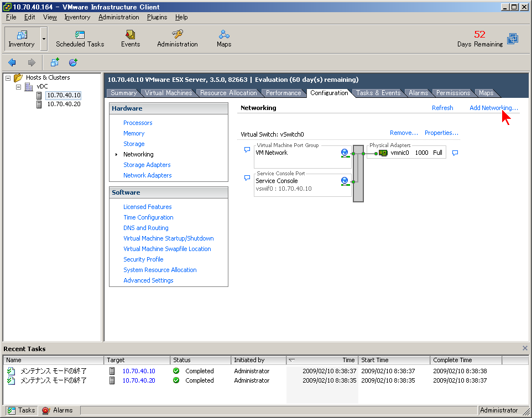This screenshot has height=418, width=532.
Task: Click the Service Console port globe icon
Action: [345, 181]
